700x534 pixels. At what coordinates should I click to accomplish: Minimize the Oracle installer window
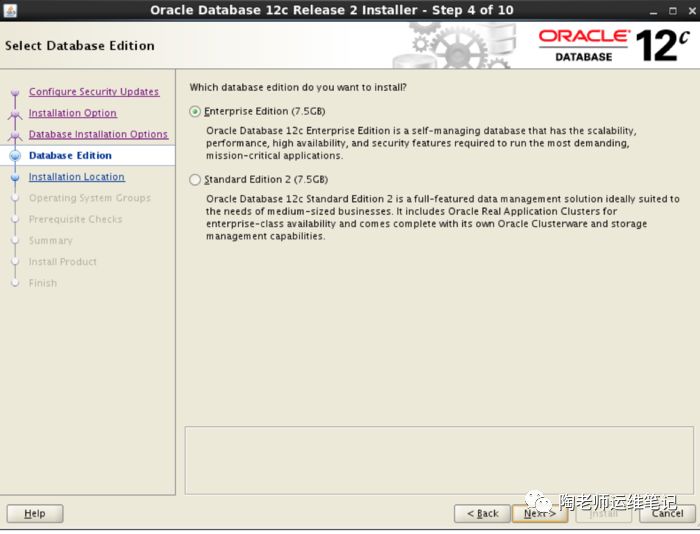click(x=654, y=11)
